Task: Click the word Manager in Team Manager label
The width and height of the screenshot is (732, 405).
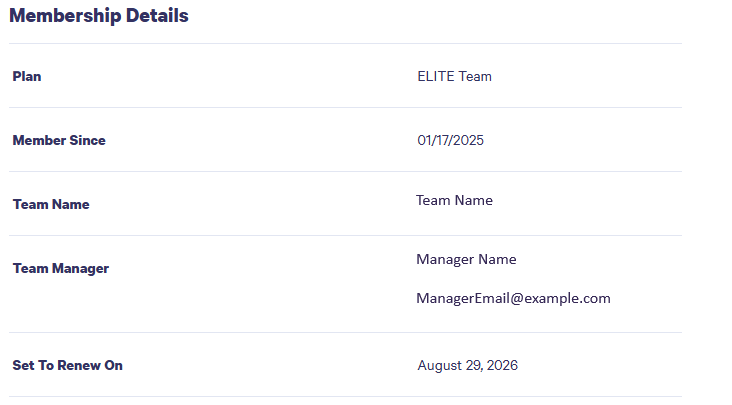Action: click(80, 269)
